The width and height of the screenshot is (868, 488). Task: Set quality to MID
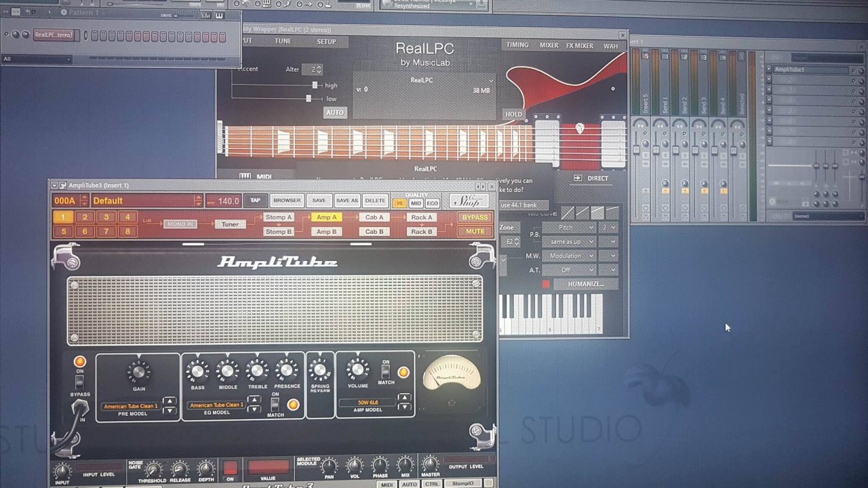coord(416,203)
